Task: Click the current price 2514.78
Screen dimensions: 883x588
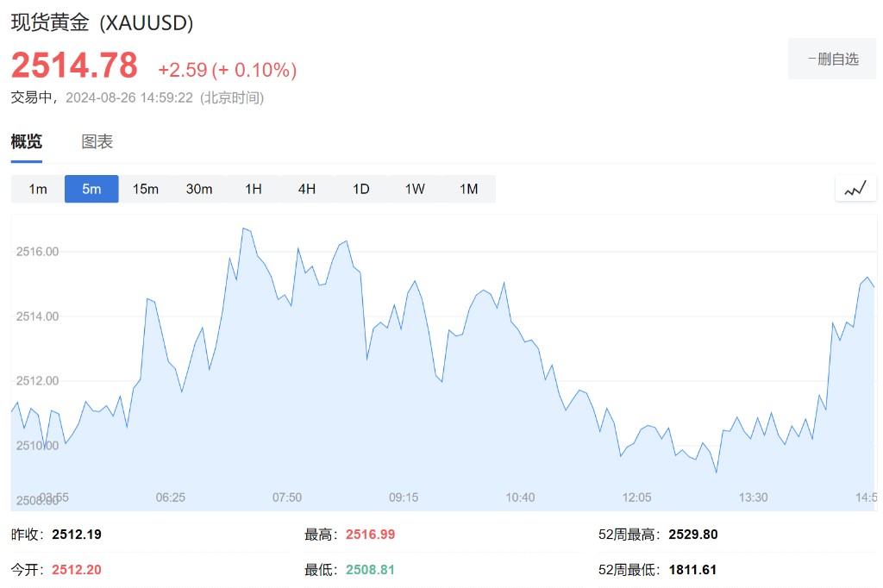Action: click(x=74, y=66)
